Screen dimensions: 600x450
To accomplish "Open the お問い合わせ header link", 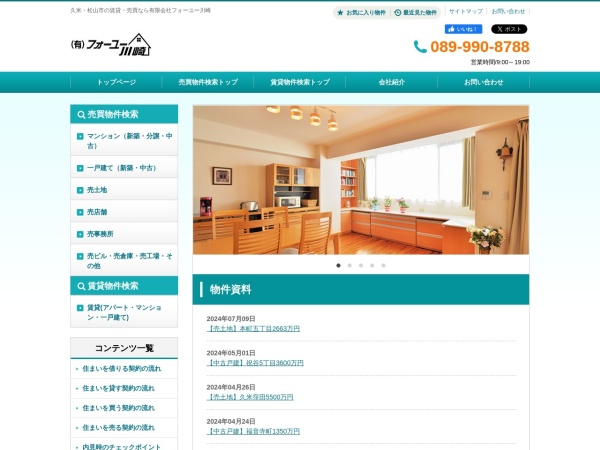I will coord(508,11).
